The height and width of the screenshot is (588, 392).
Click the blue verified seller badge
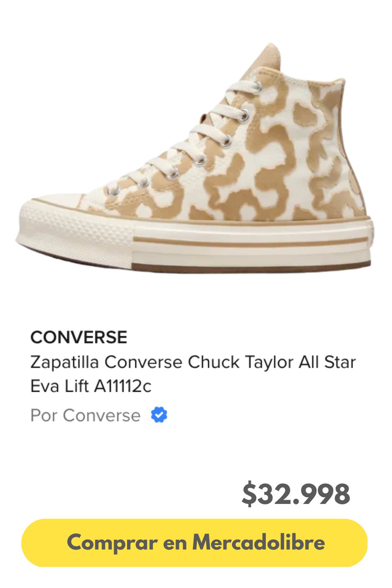pyautogui.click(x=159, y=415)
